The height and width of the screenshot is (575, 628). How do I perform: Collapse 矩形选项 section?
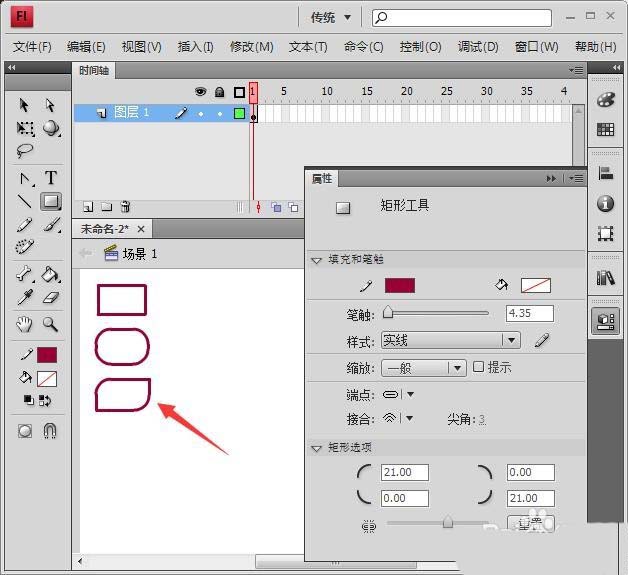tap(316, 448)
